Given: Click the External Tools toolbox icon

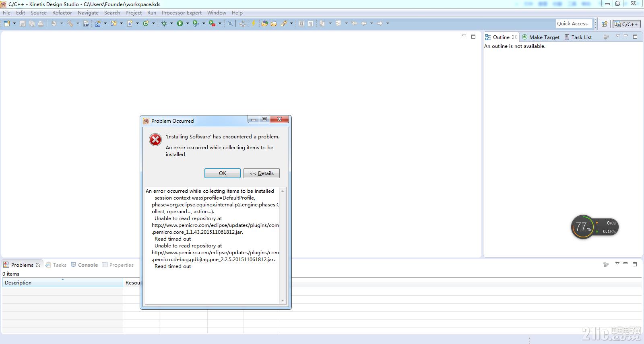Looking at the screenshot, I should 212,23.
